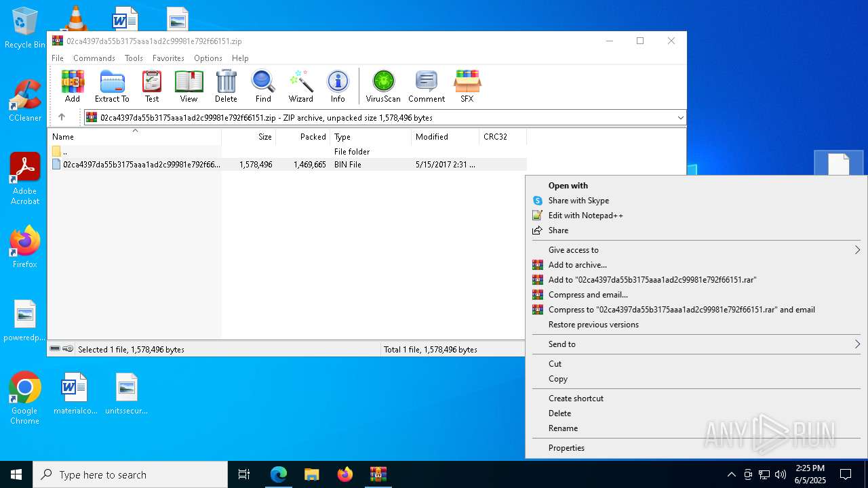Select the Firefox desktop shortcut

pyautogui.click(x=25, y=247)
